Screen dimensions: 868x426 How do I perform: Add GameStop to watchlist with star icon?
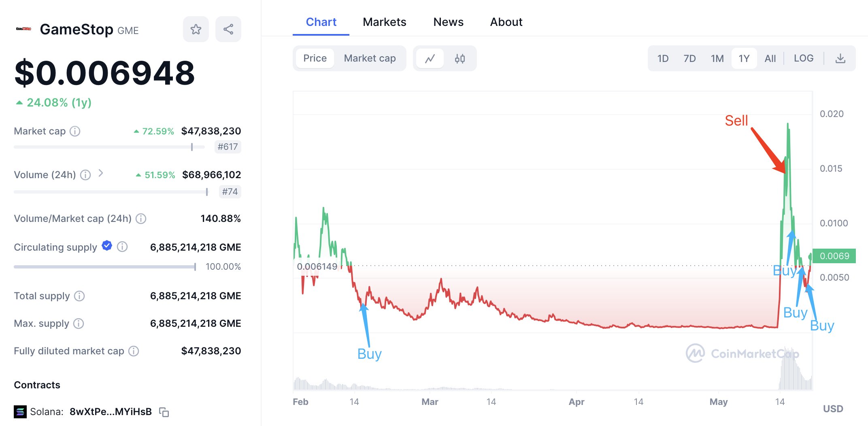(x=196, y=29)
